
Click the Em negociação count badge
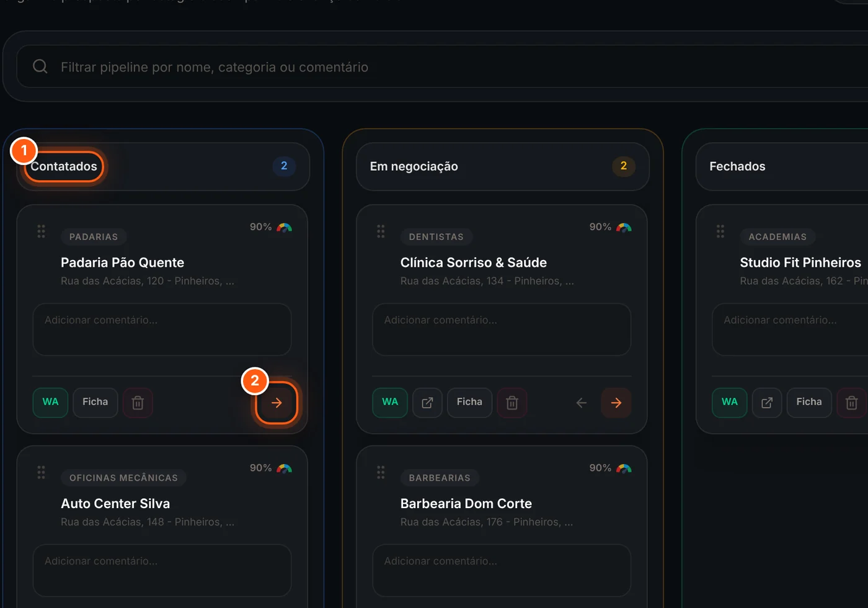pos(624,166)
